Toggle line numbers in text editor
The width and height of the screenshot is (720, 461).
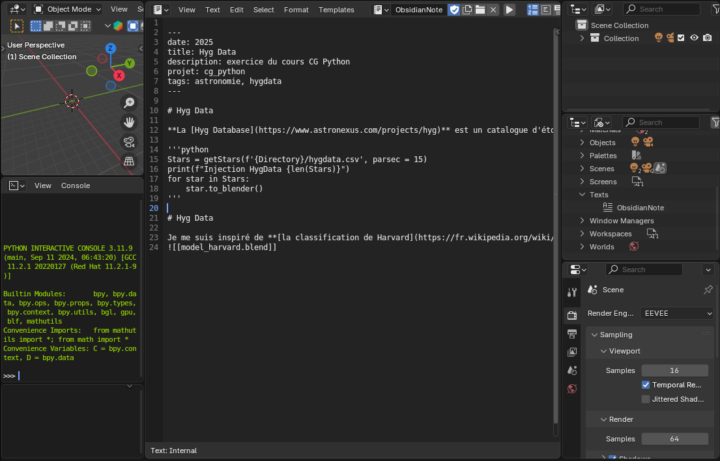pyautogui.click(x=533, y=10)
